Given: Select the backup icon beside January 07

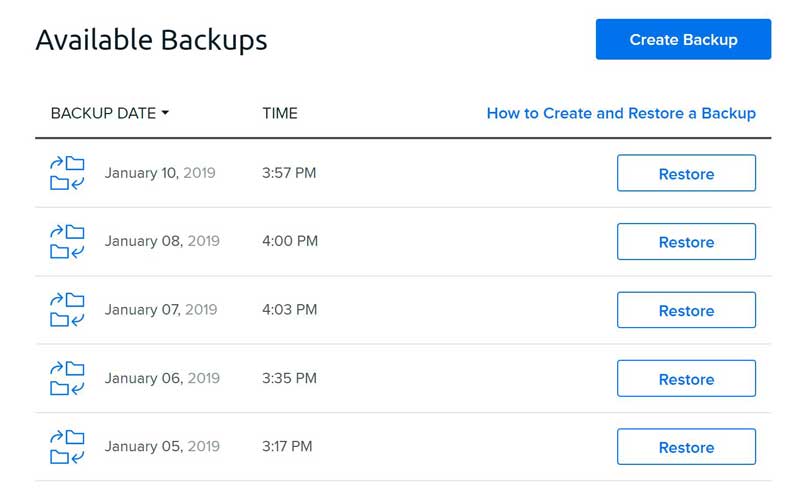Looking at the screenshot, I should [67, 310].
